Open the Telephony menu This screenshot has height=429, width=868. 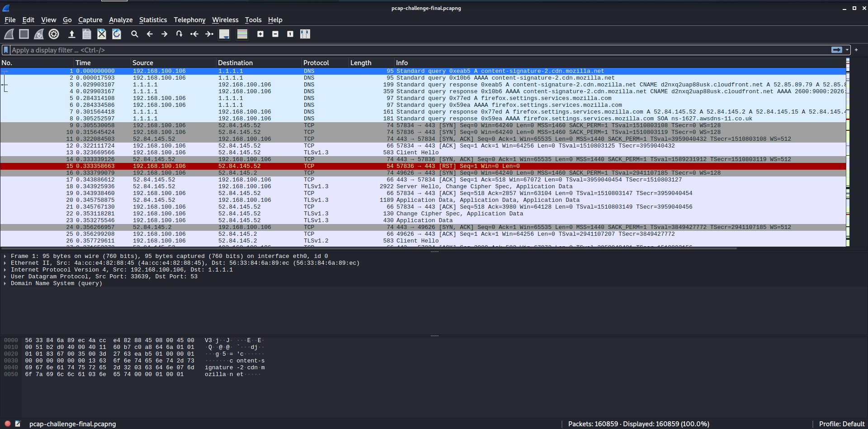click(x=189, y=20)
